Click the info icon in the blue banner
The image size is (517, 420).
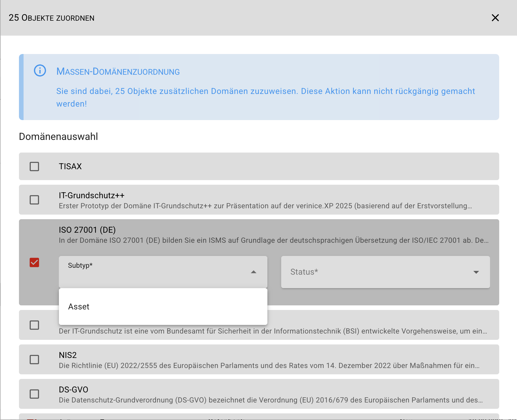[x=40, y=70]
